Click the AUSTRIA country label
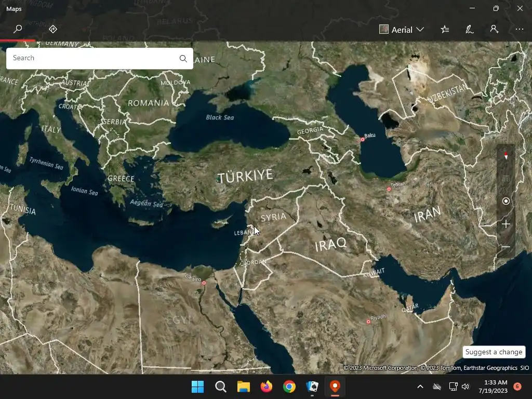532x399 pixels. click(74, 83)
